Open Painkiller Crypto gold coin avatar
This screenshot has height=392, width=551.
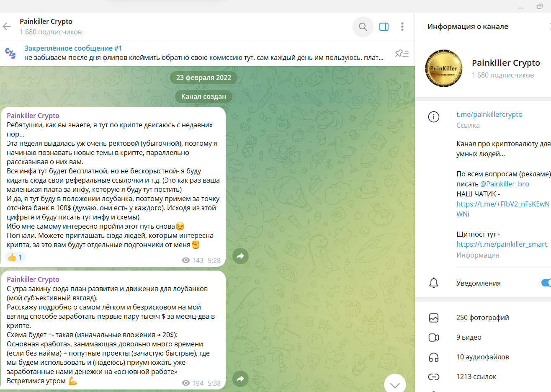[444, 68]
